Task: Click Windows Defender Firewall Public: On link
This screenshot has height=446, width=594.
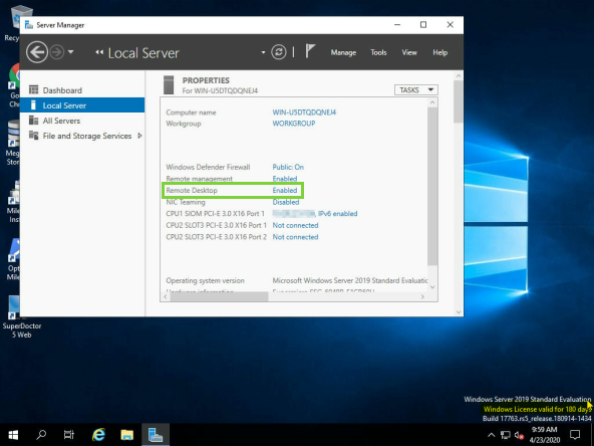Action: pos(288,167)
